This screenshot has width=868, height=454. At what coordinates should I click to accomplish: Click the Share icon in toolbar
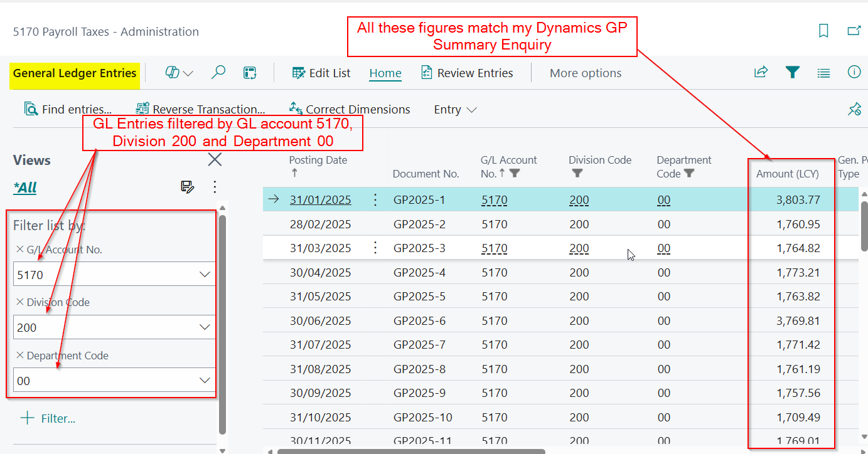point(761,73)
